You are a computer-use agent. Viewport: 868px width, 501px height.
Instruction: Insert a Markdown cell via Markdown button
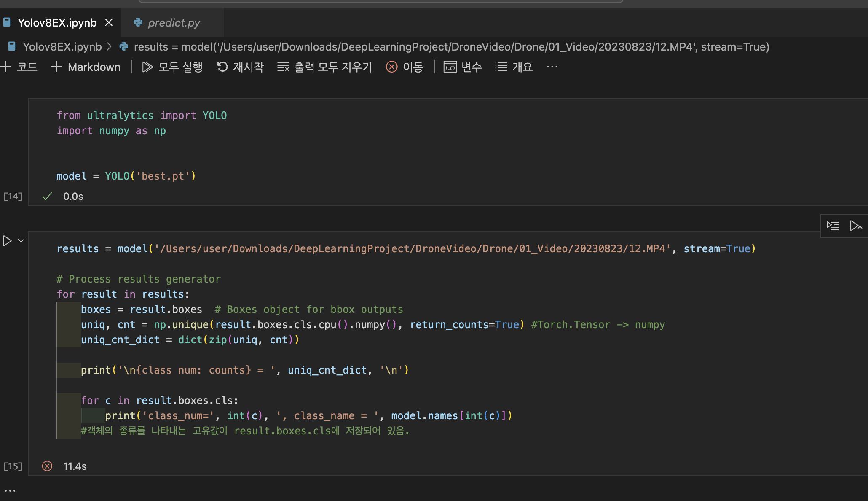pos(86,67)
